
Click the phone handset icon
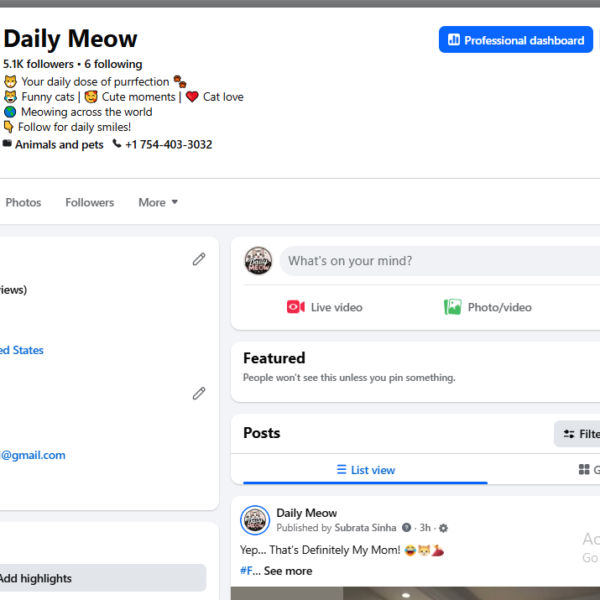click(x=117, y=143)
